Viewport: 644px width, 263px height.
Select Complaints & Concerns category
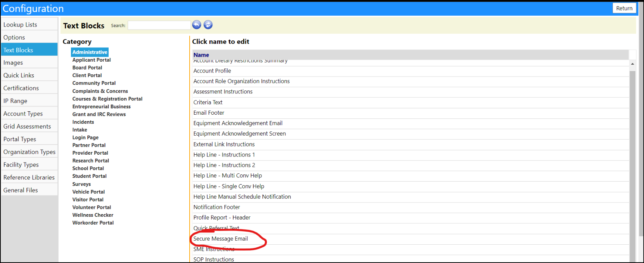pyautogui.click(x=100, y=91)
